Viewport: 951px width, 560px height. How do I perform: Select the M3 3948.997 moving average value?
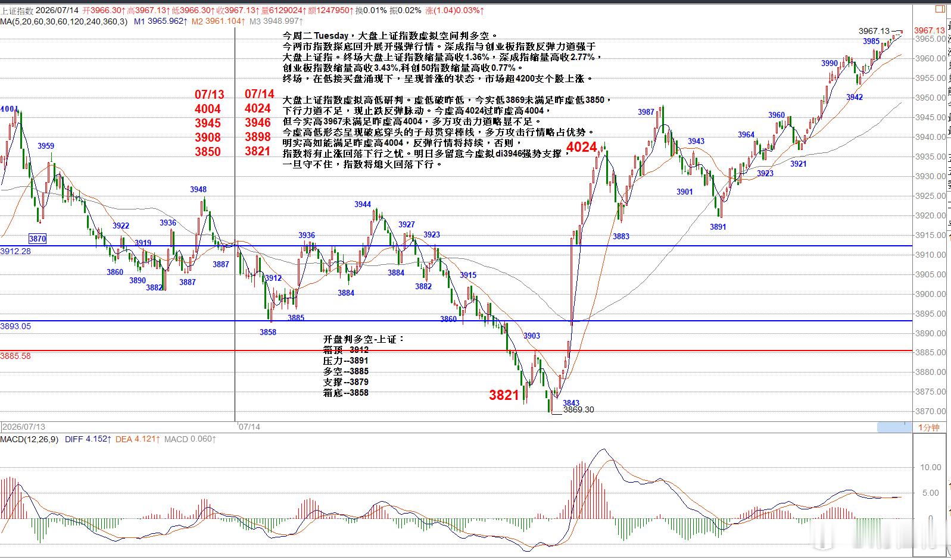click(275, 21)
